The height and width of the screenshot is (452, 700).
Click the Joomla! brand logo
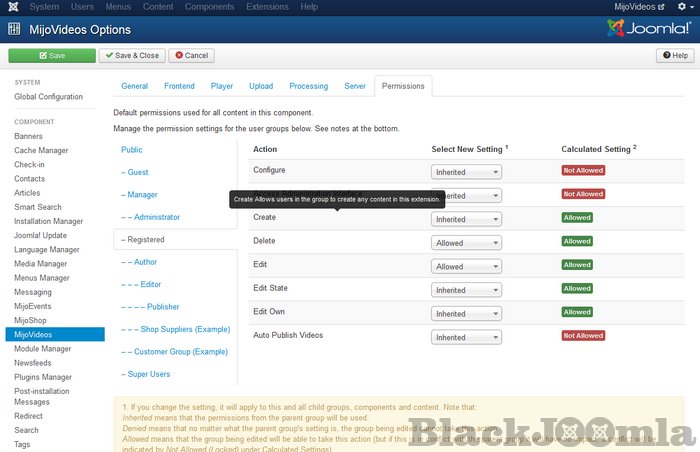(x=648, y=28)
